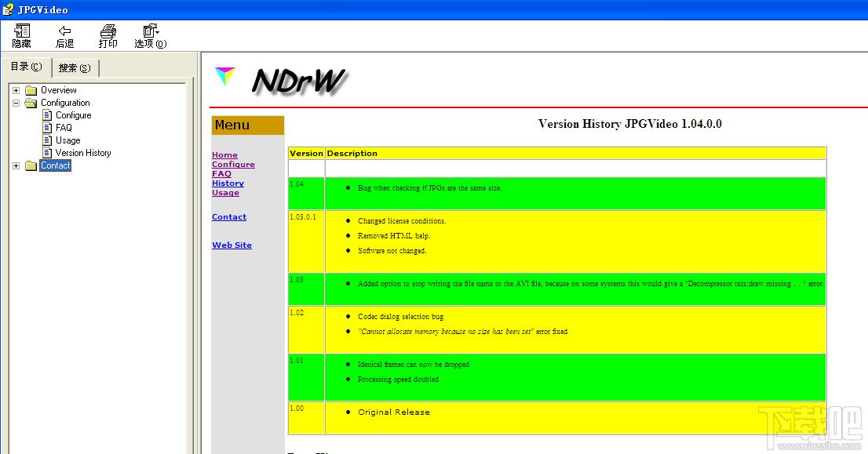The height and width of the screenshot is (454, 868).
Task: Select the highlighted Contact tree item
Action: click(56, 165)
